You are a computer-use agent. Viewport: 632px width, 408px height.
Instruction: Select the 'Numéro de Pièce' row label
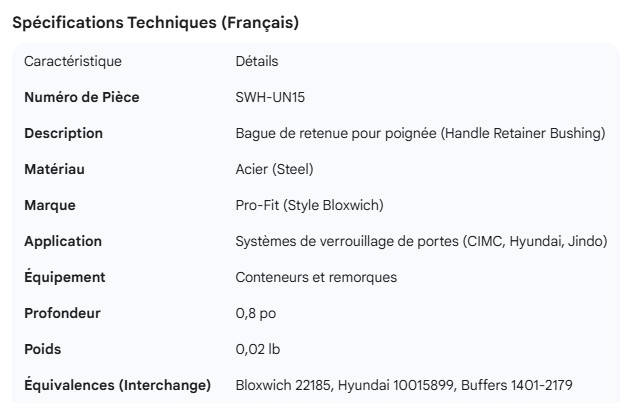coord(82,98)
